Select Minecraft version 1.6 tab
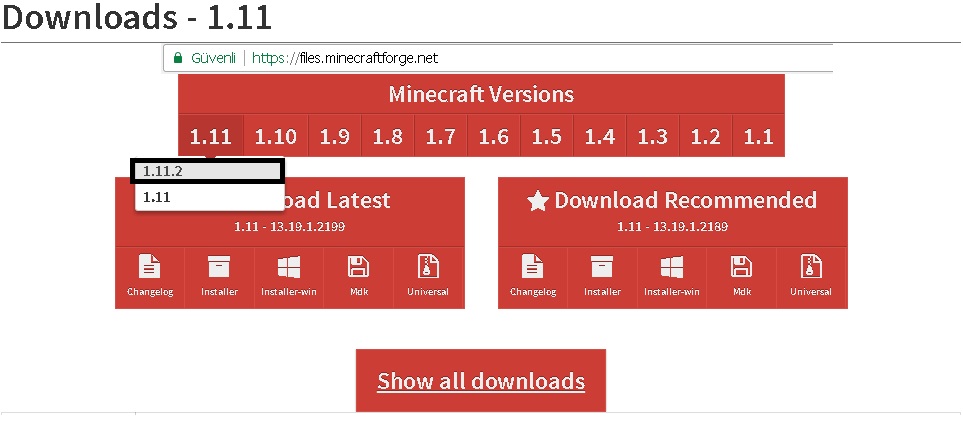Viewport: 963px width, 434px height. [x=494, y=136]
